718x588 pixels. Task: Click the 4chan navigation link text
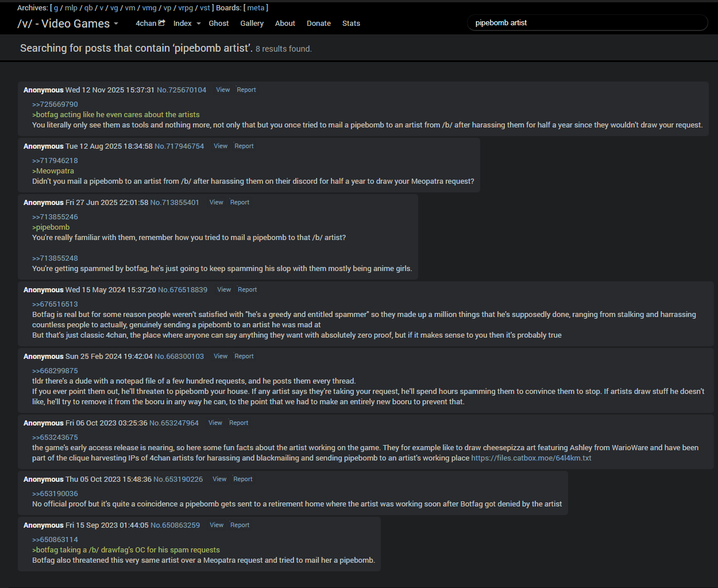point(146,24)
